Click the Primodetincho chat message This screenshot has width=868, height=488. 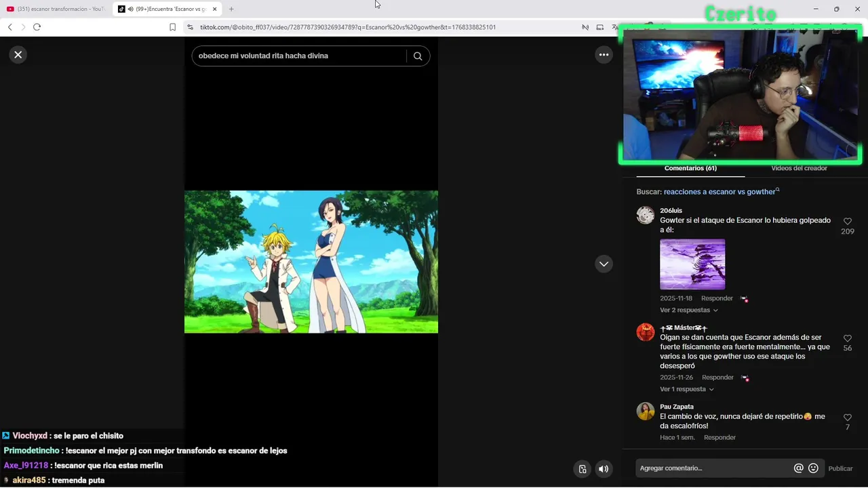pos(145,451)
